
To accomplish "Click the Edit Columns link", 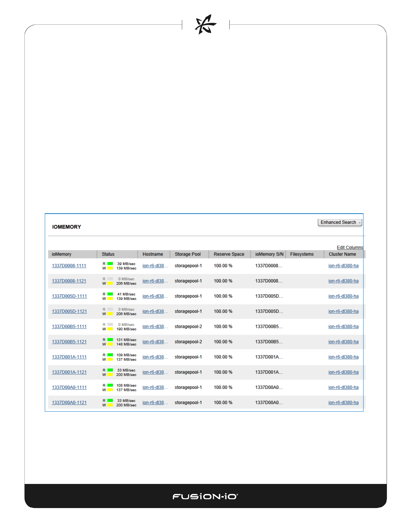I will click(x=350, y=248).
